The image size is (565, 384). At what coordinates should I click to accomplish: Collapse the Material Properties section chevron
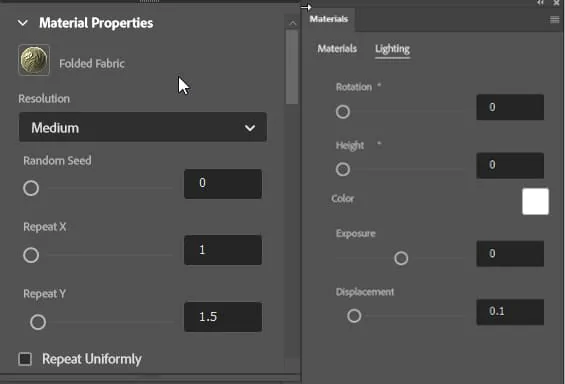point(23,23)
